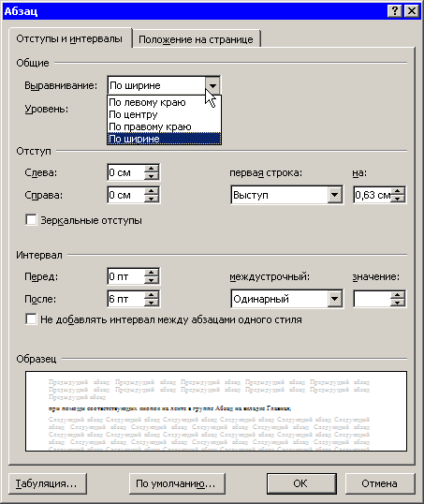Increase the 0,63 см value with up arrow

(x=398, y=191)
